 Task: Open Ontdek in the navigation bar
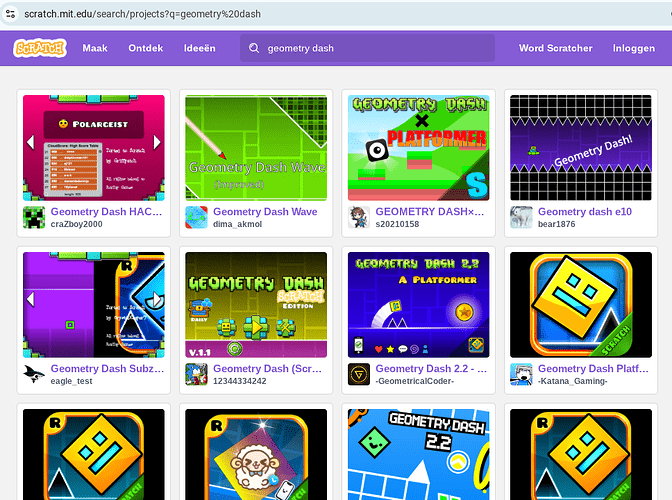pos(146,48)
